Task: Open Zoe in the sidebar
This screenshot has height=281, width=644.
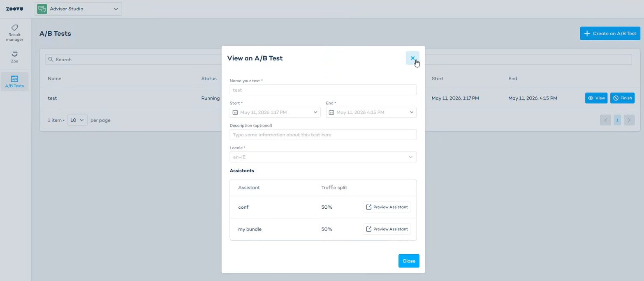Action: tap(15, 58)
